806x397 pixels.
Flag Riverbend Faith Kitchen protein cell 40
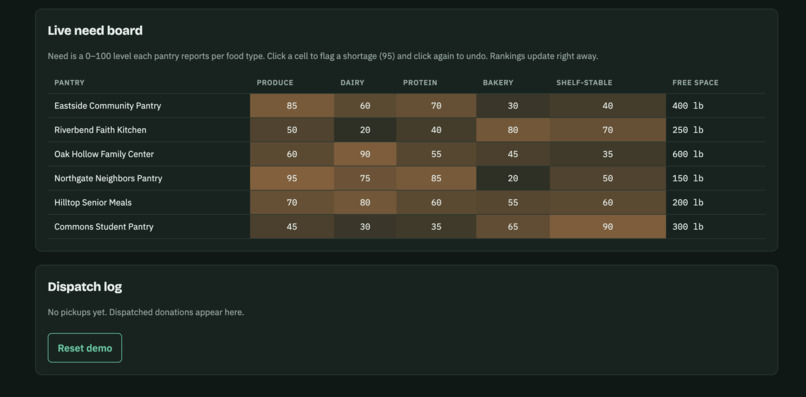pyautogui.click(x=436, y=130)
